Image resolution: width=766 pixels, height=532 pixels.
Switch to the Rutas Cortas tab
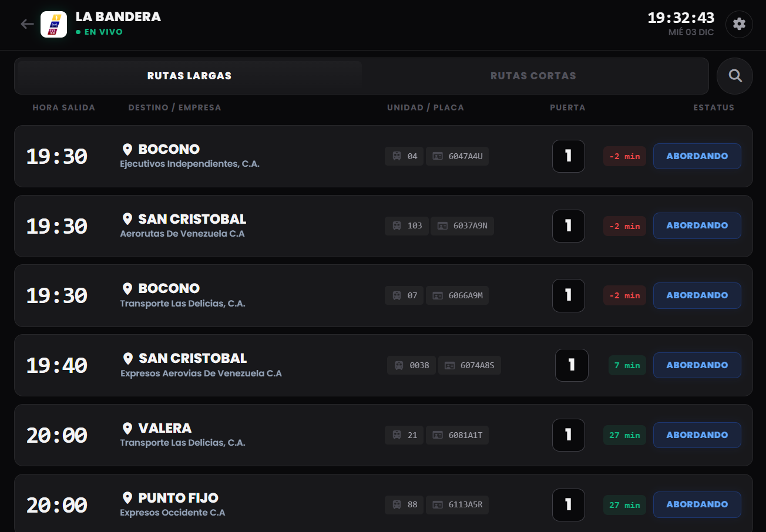point(533,76)
